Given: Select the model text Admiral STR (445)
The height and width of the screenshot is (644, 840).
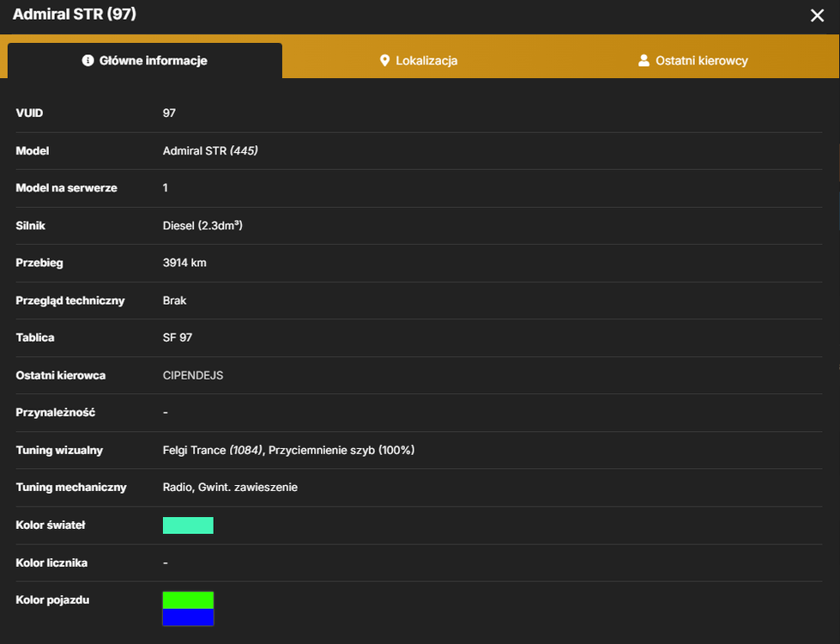Looking at the screenshot, I should coord(210,150).
